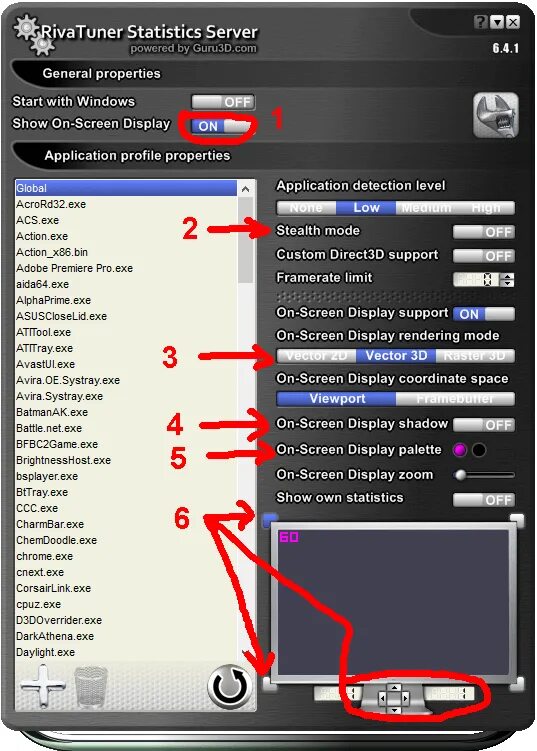537x751 pixels.
Task: Click the help question mark icon
Action: pos(480,22)
